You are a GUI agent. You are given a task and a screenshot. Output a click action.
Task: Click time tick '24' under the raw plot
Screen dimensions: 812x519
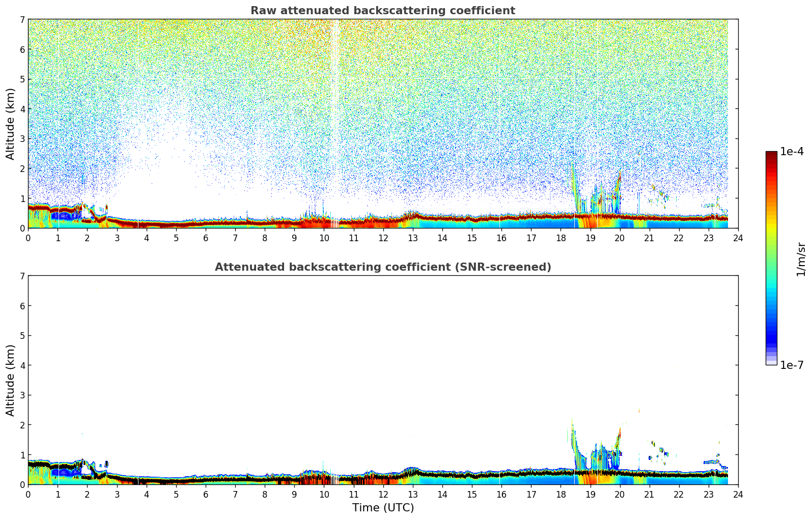738,238
